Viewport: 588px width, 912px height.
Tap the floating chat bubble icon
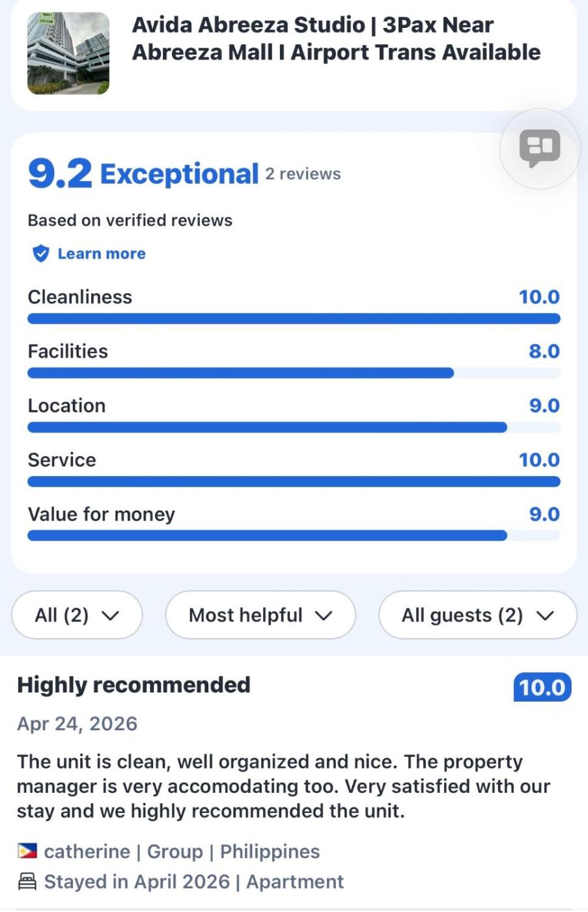point(540,149)
